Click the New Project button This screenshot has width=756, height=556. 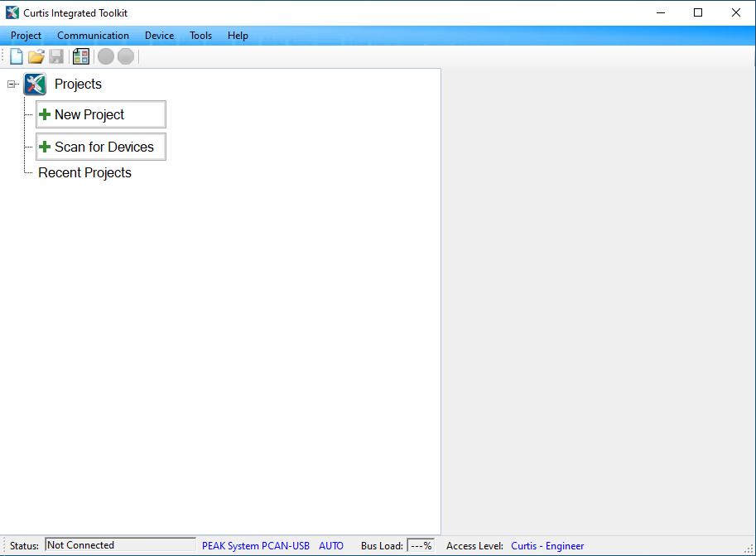(101, 114)
